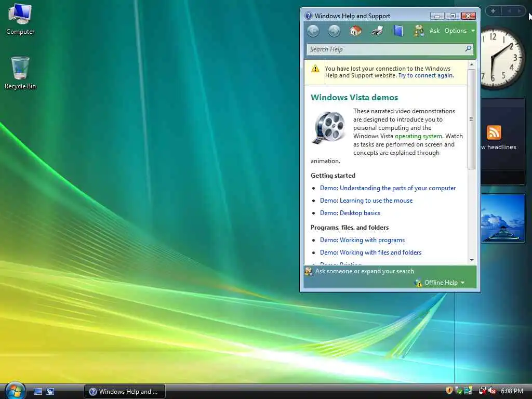Screen dimensions: 532x399
Task: Open the Offline Help dropdown
Action: (x=440, y=283)
